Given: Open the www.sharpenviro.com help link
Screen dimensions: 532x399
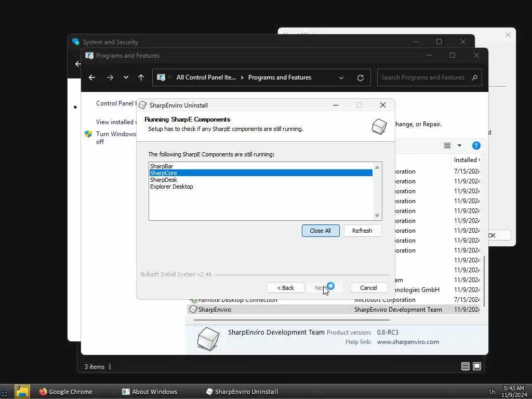Looking at the screenshot, I should [408, 342].
